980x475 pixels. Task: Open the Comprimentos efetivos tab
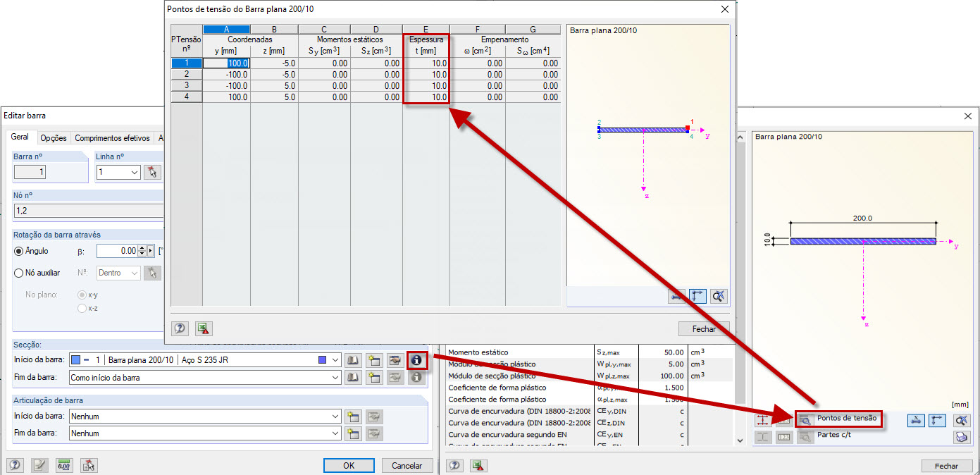(x=113, y=139)
